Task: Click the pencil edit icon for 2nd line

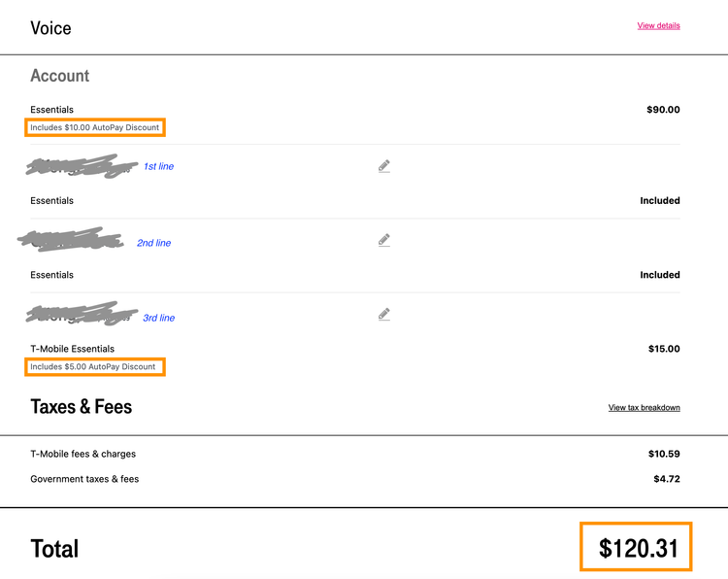Action: click(384, 240)
